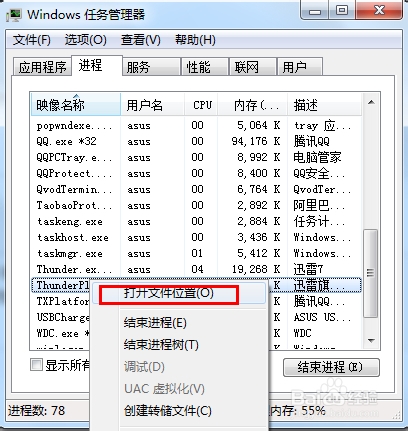Click the 电脑管家 description cell

[317, 157]
